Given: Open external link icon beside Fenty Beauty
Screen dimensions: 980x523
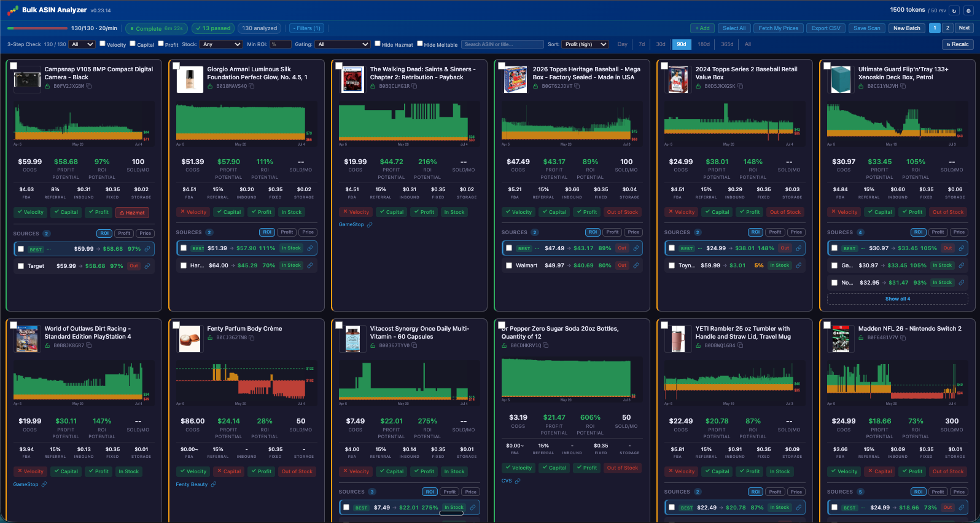Looking at the screenshot, I should click(214, 484).
